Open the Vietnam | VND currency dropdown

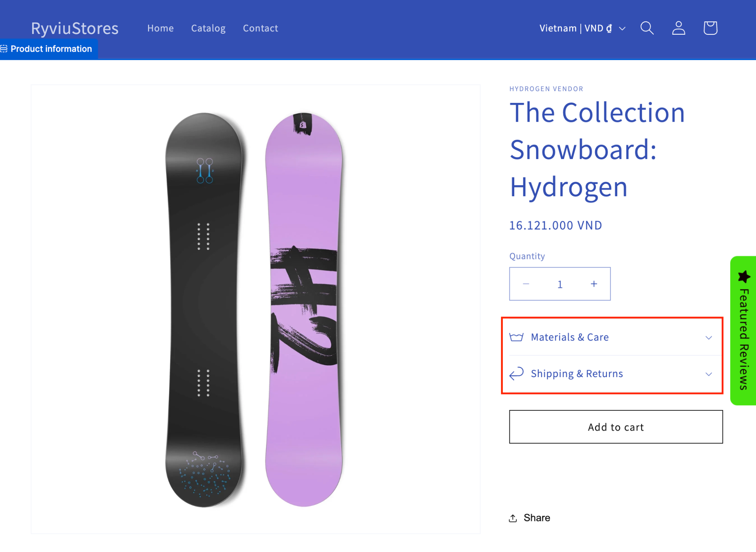click(x=582, y=28)
